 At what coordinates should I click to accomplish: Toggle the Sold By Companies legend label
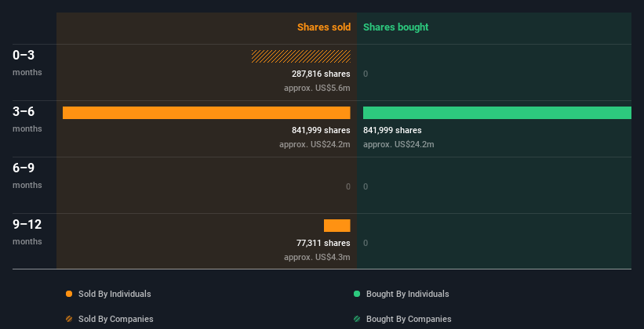115,319
